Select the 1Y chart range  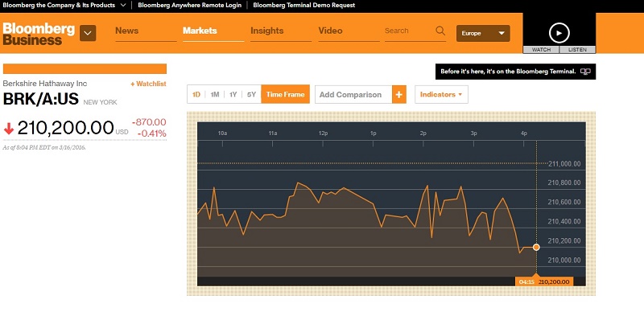(233, 94)
